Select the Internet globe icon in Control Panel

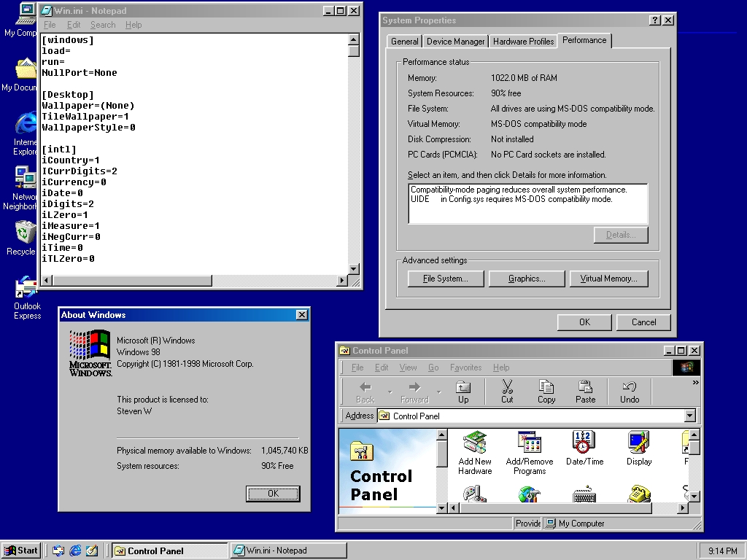(530, 494)
